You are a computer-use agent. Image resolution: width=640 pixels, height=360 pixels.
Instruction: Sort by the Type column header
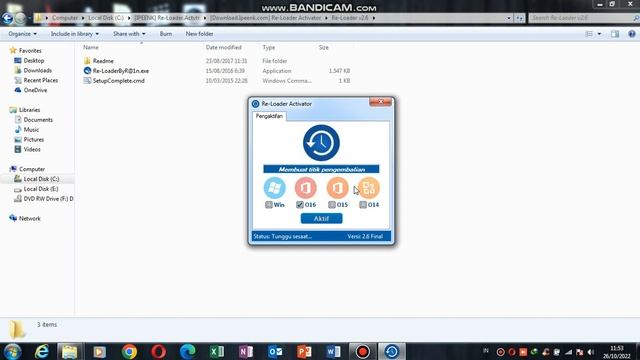(x=269, y=47)
